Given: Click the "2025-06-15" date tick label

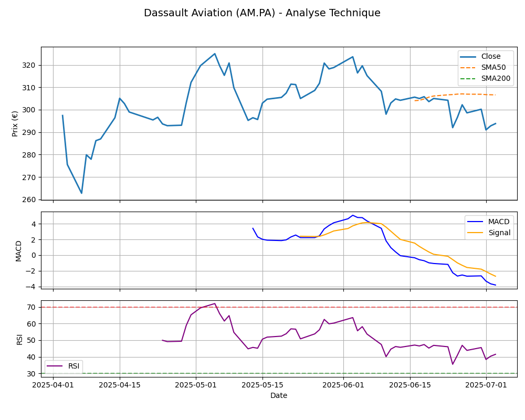Looking at the screenshot, I should [410, 385].
